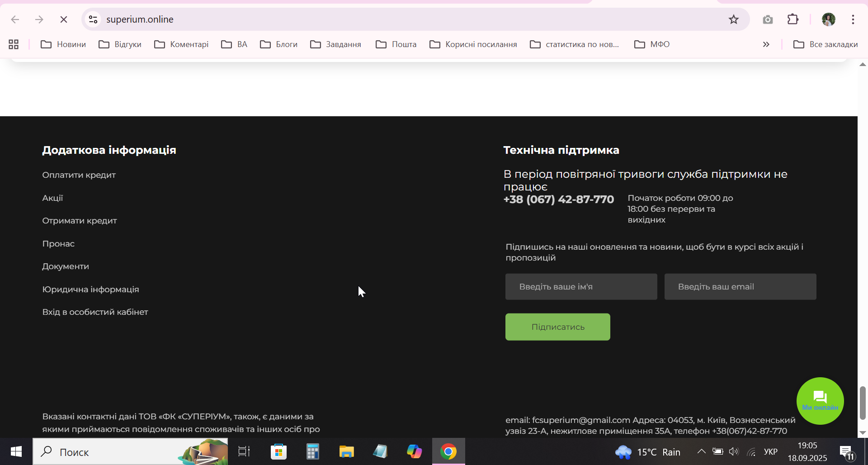Click the battery tray icon

tap(717, 451)
